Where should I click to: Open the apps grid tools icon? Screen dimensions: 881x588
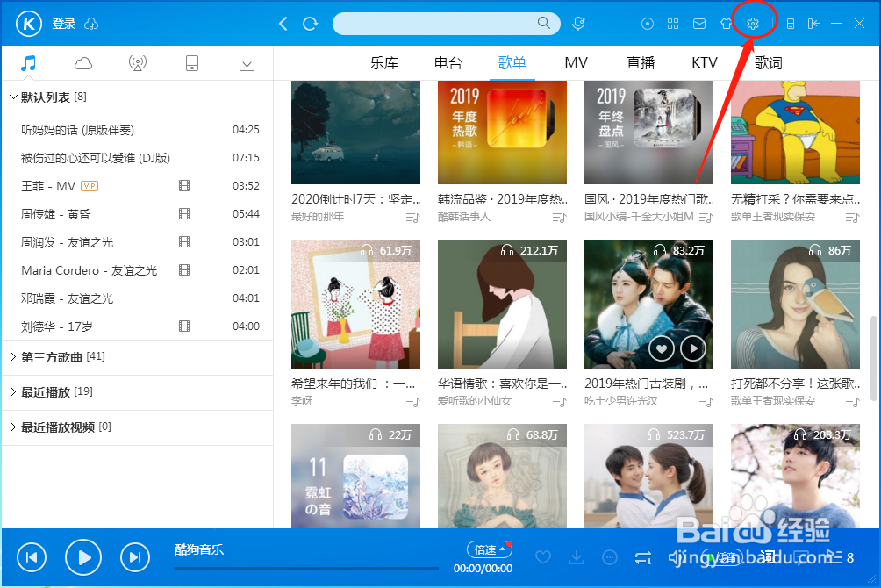tap(673, 24)
